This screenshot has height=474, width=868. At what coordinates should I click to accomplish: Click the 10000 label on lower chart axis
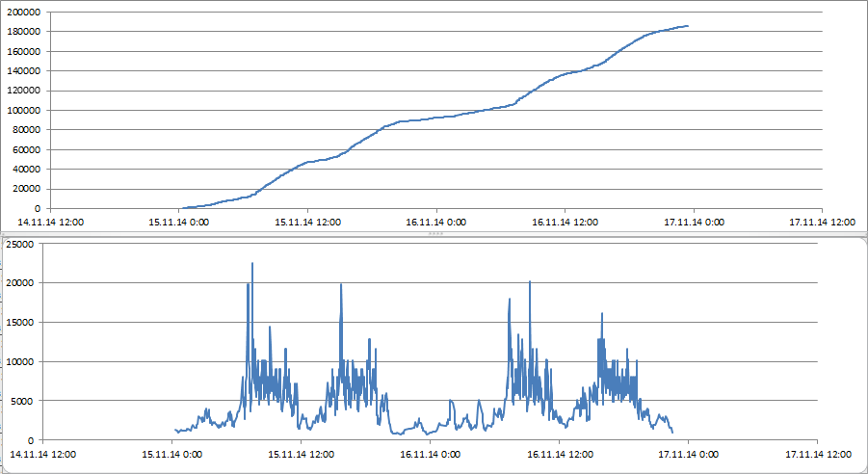(21, 361)
